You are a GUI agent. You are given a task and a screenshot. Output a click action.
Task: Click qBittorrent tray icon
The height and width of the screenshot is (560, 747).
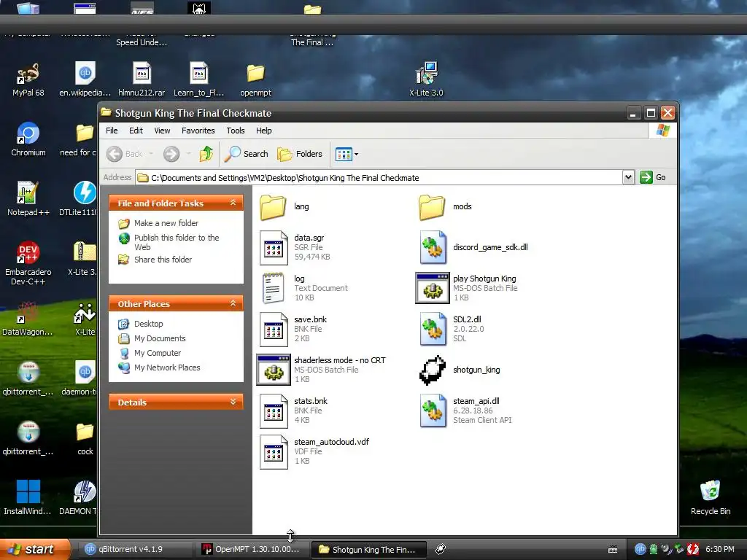pyautogui.click(x=640, y=549)
